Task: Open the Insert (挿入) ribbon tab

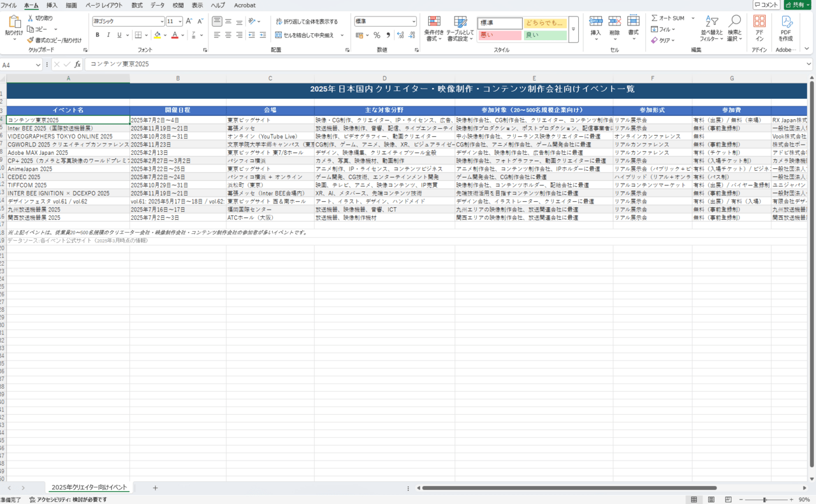Action: tap(52, 5)
